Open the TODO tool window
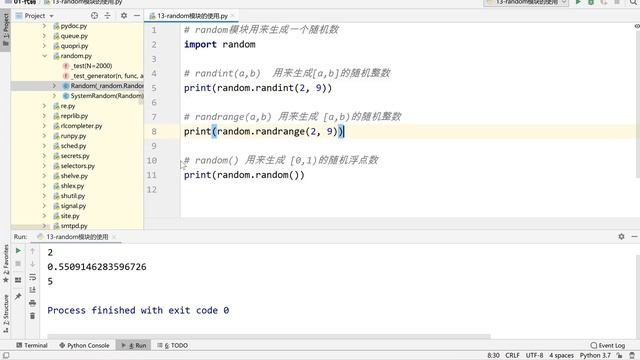Screen dimensions: 640x360 coord(173,345)
